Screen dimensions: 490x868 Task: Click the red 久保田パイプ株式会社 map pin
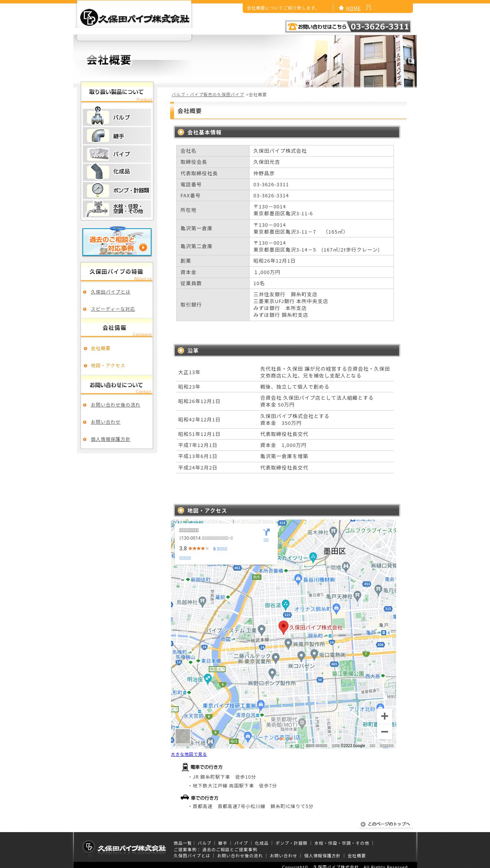pos(283,627)
